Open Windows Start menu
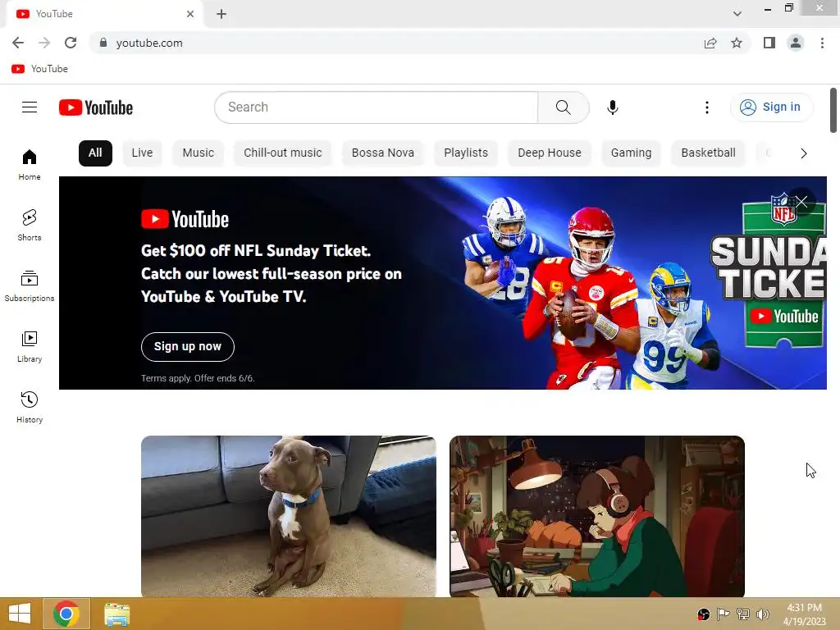This screenshot has width=840, height=630. click(20, 614)
